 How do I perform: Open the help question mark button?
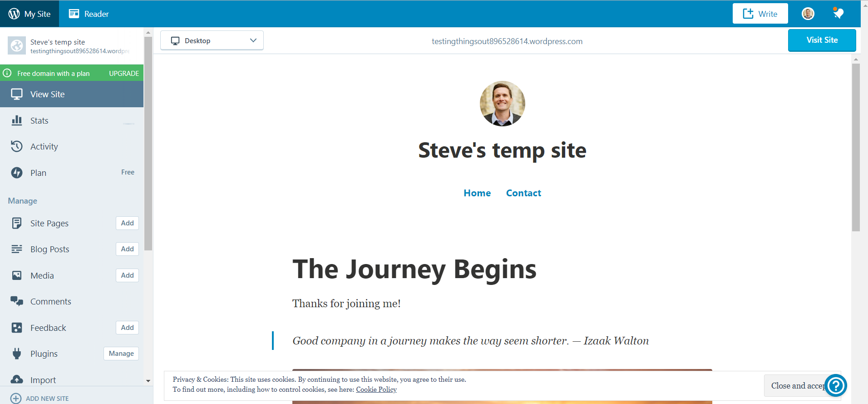835,385
